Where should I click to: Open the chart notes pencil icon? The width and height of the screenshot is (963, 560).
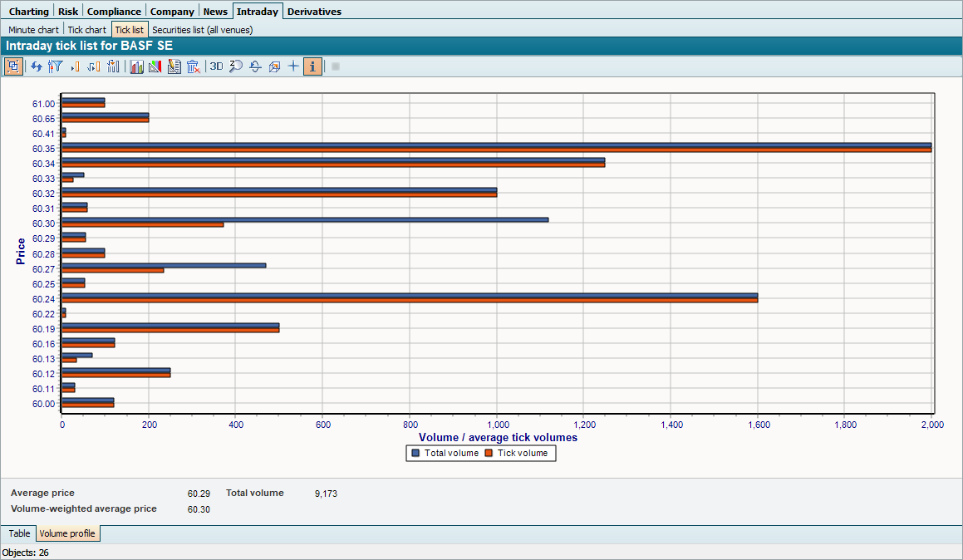pyautogui.click(x=174, y=66)
